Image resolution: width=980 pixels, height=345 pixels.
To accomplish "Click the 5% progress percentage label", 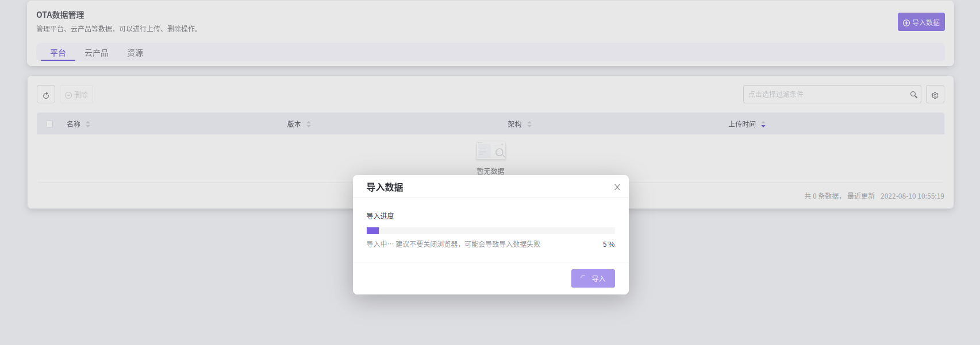I will 608,245.
